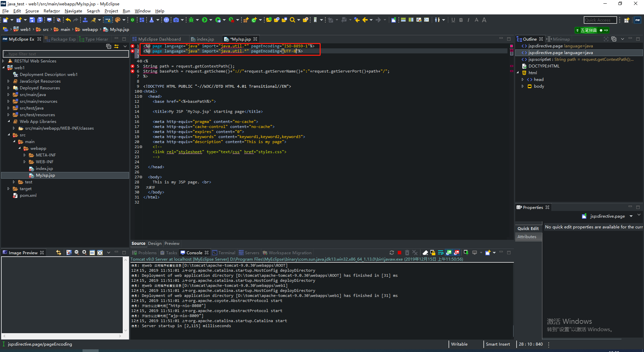This screenshot has width=644, height=352.
Task: Open the Navigate menu
Action: (73, 11)
